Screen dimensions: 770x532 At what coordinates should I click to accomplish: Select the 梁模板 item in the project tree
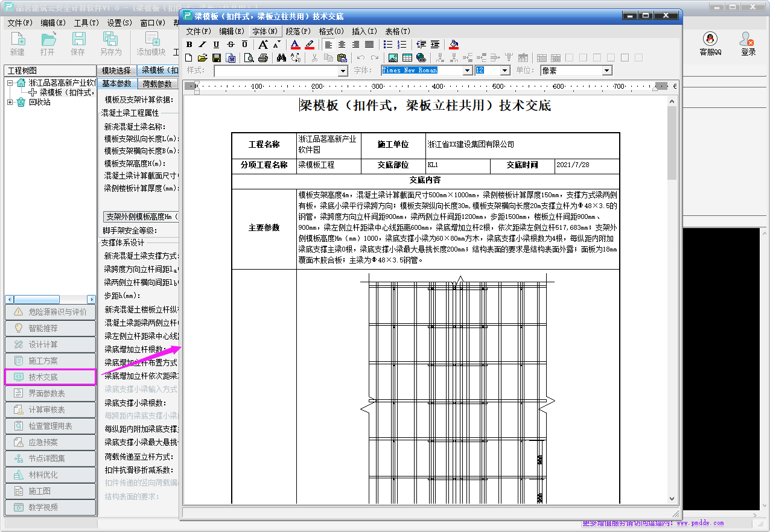(x=68, y=92)
